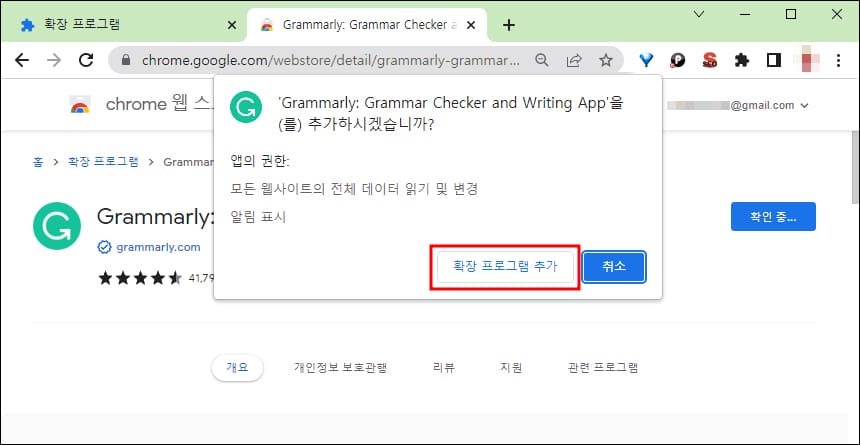Click the chrome 웹 스토어 header title
This screenshot has height=445, width=860.
pyautogui.click(x=161, y=104)
